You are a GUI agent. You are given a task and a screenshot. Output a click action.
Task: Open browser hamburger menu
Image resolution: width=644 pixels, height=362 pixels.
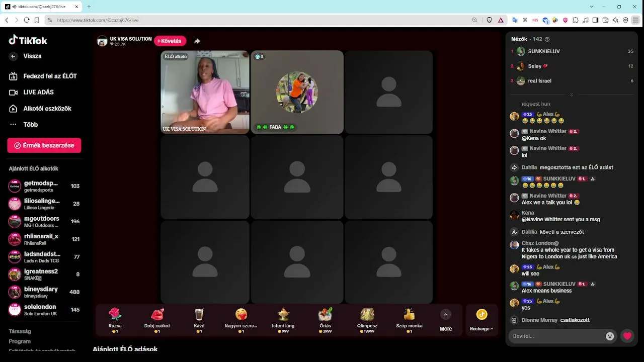tap(636, 20)
